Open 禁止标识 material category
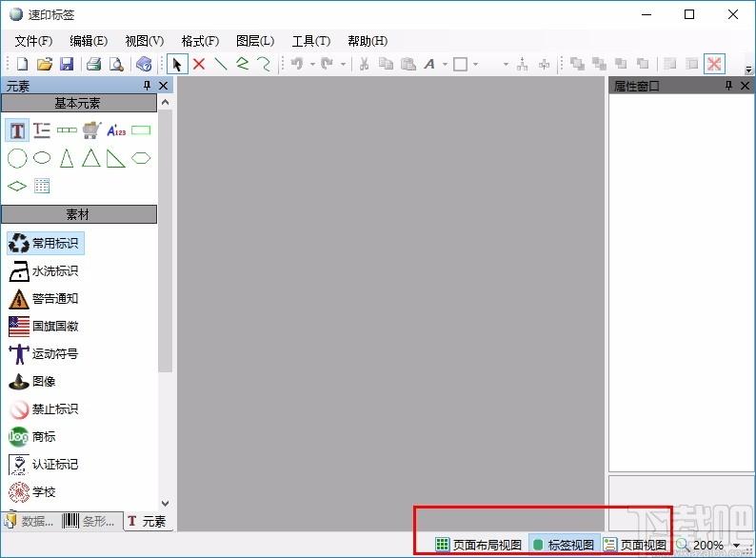Viewport: 756px width, 558px height. (x=44, y=409)
